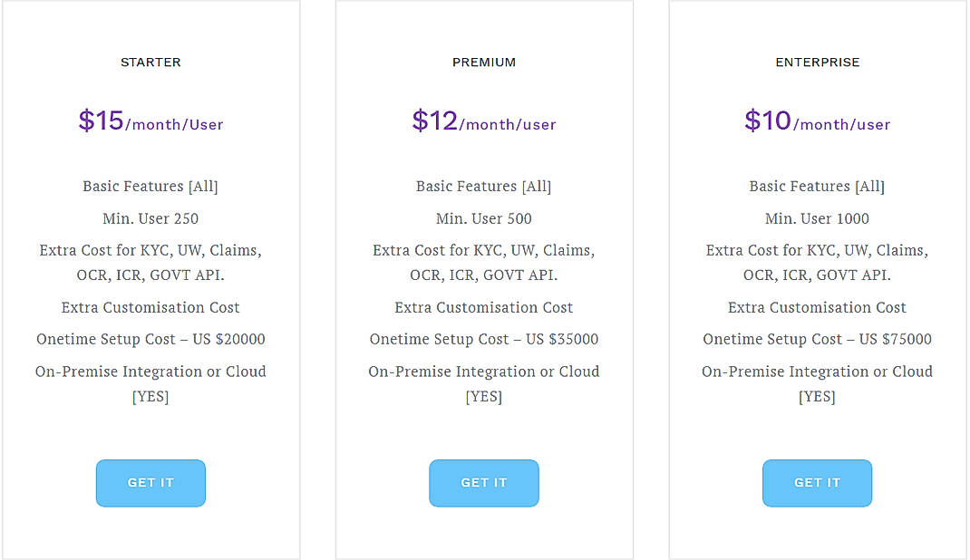Click the GET IT button under Starter plan

click(x=150, y=483)
